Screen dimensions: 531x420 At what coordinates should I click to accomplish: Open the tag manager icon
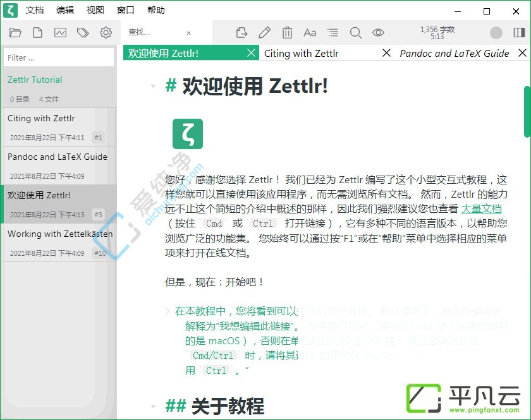click(x=83, y=33)
